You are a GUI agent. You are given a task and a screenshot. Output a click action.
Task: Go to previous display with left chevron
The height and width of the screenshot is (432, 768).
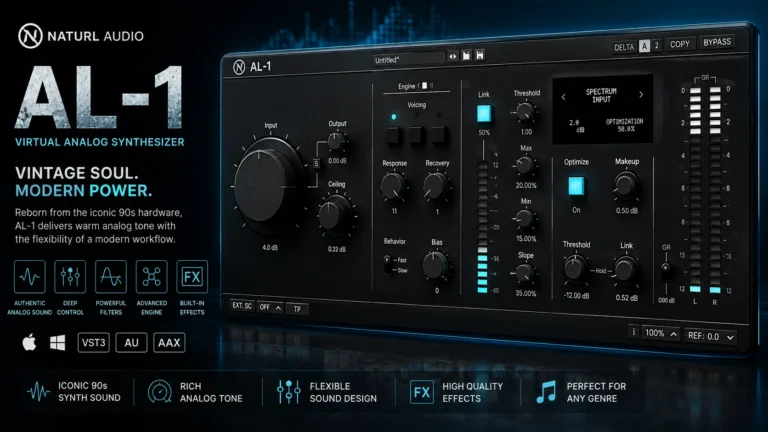coord(563,97)
